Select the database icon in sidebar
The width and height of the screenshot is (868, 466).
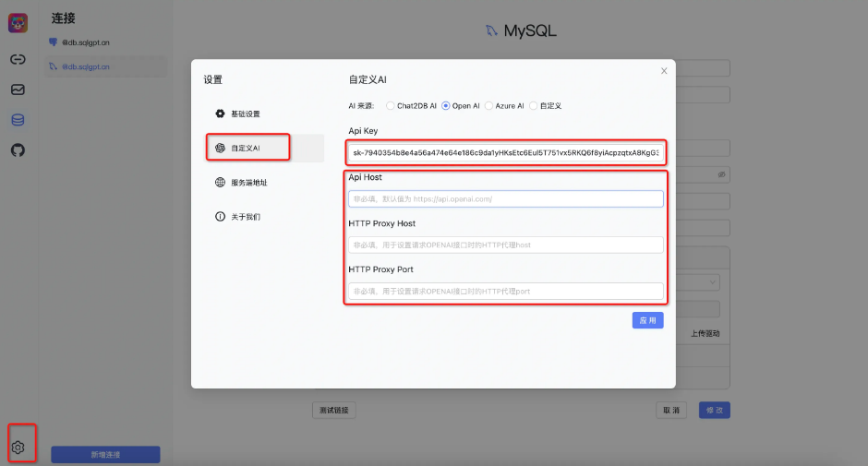pos(18,120)
